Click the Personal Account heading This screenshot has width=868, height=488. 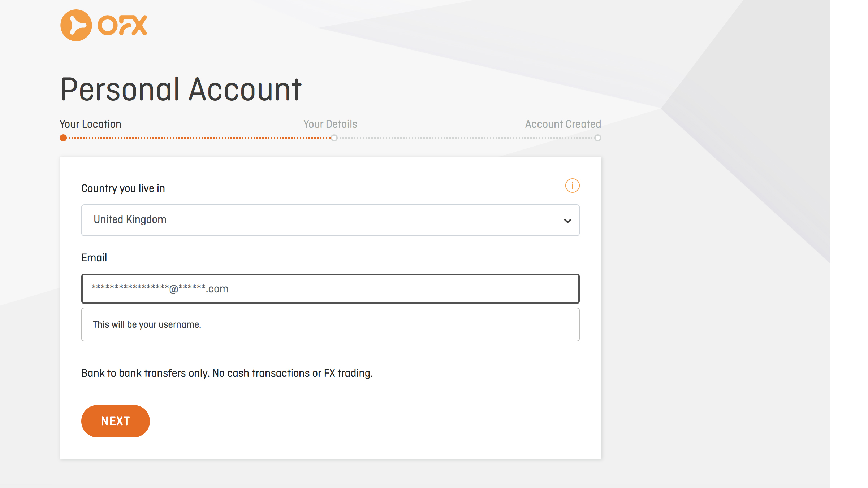click(x=181, y=90)
